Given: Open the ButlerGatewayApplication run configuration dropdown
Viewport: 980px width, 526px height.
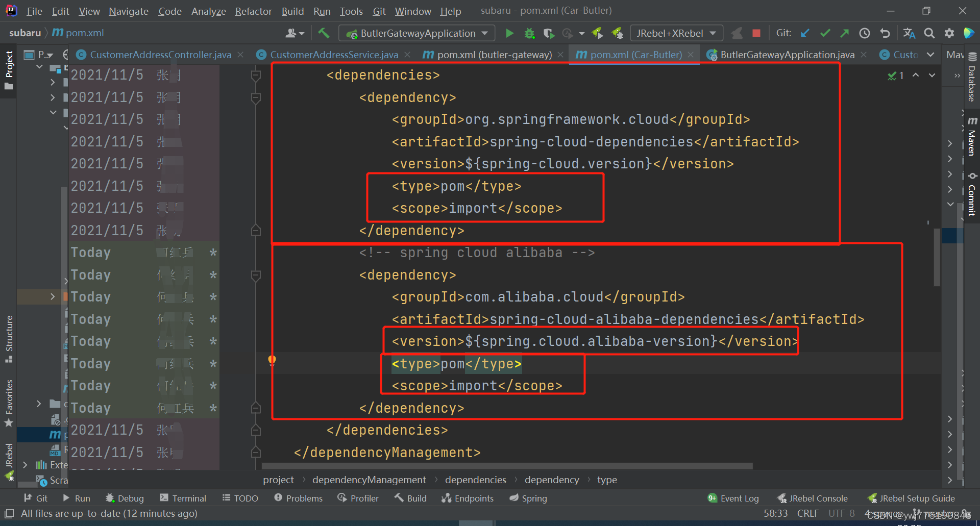Looking at the screenshot, I should point(484,33).
